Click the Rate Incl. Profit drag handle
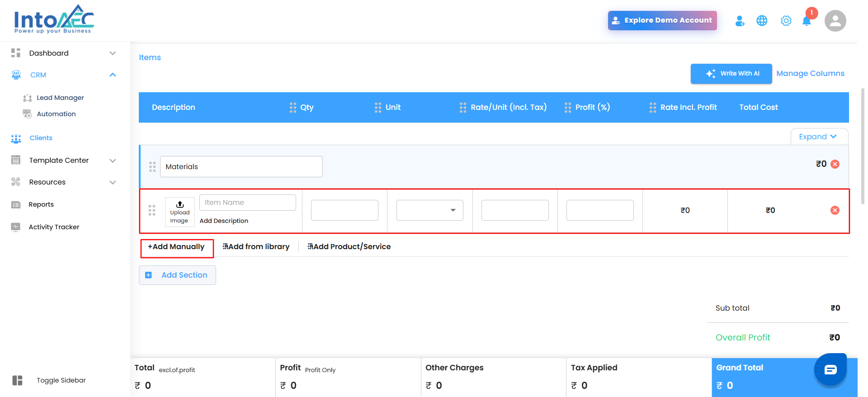Screen dimensions: 868x397 (x=653, y=107)
